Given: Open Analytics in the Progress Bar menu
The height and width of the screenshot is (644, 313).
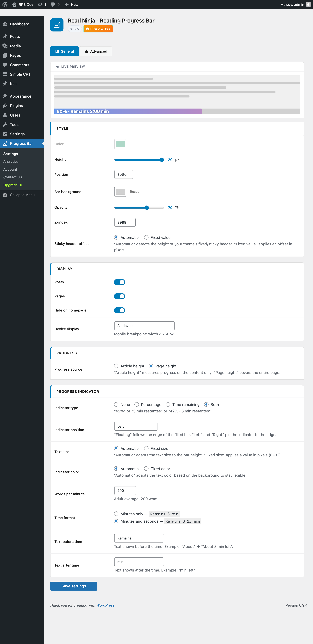Looking at the screenshot, I should tap(11, 162).
